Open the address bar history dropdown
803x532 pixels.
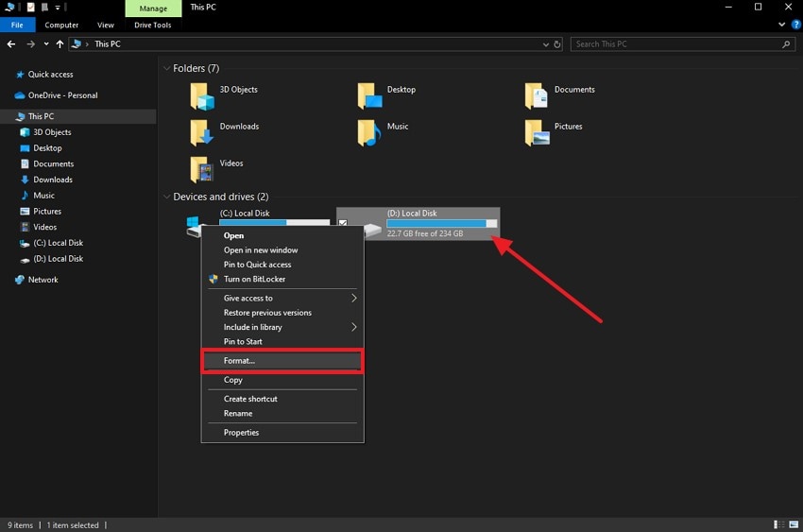546,44
